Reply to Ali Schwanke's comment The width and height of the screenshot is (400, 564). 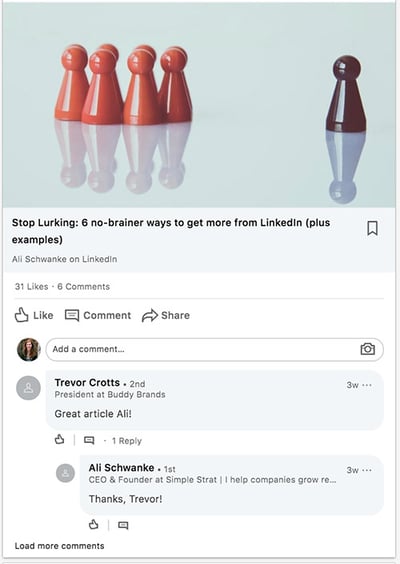pos(123,526)
